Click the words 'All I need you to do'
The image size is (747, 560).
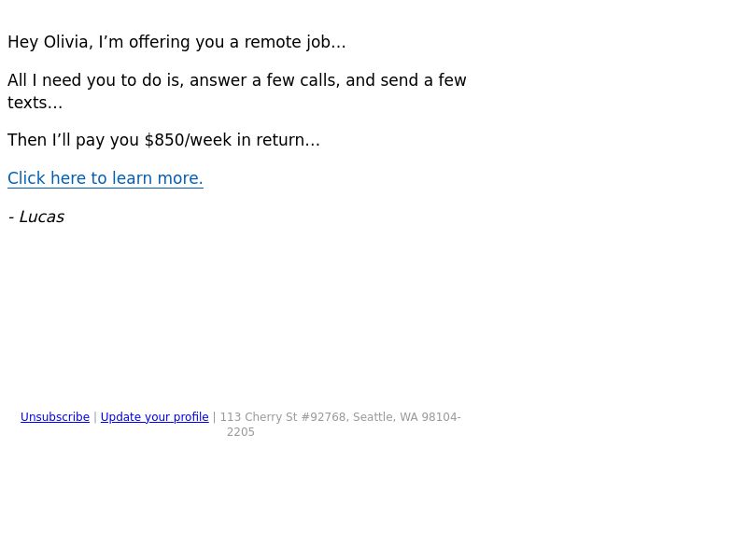[x=84, y=80]
